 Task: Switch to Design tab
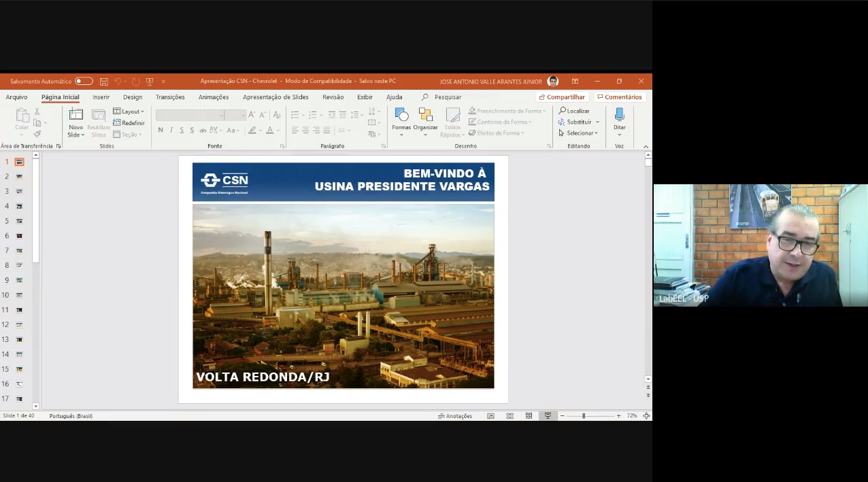[x=133, y=97]
